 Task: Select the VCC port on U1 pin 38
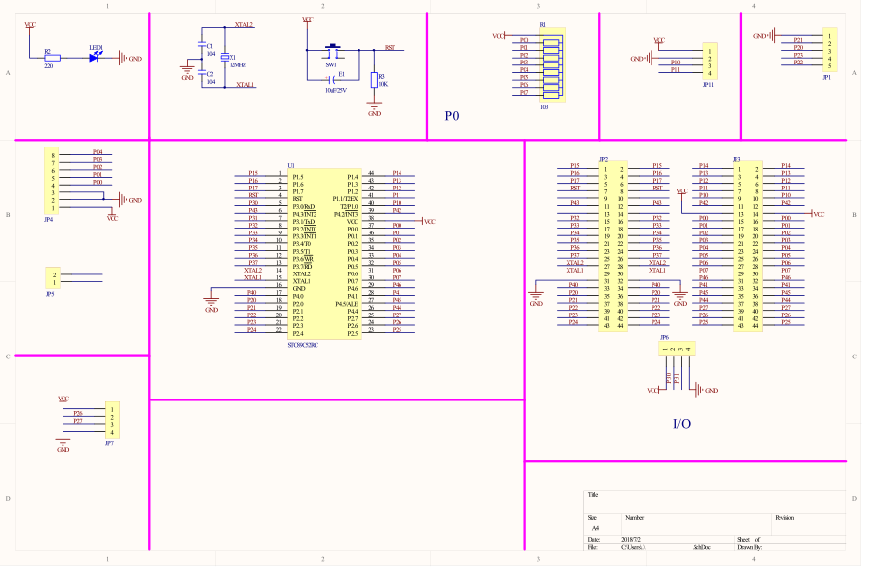coord(428,222)
